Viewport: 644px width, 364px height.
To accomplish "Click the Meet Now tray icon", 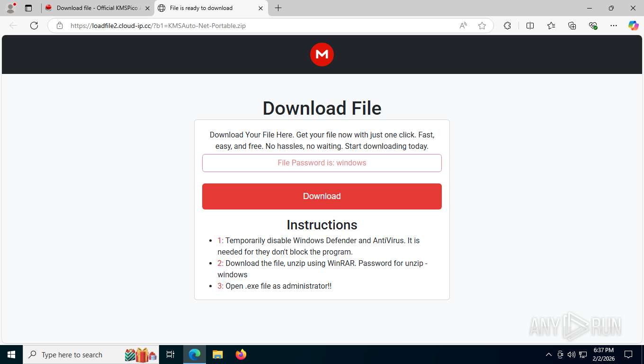I will 560,355.
